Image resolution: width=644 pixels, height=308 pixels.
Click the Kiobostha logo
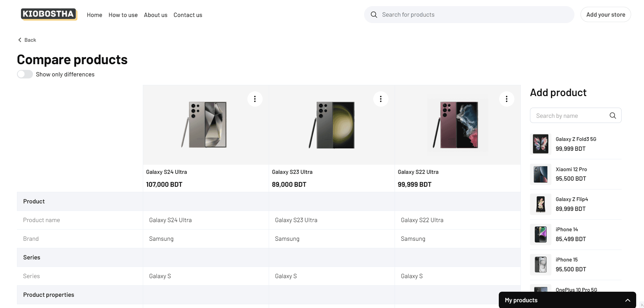pyautogui.click(x=49, y=14)
